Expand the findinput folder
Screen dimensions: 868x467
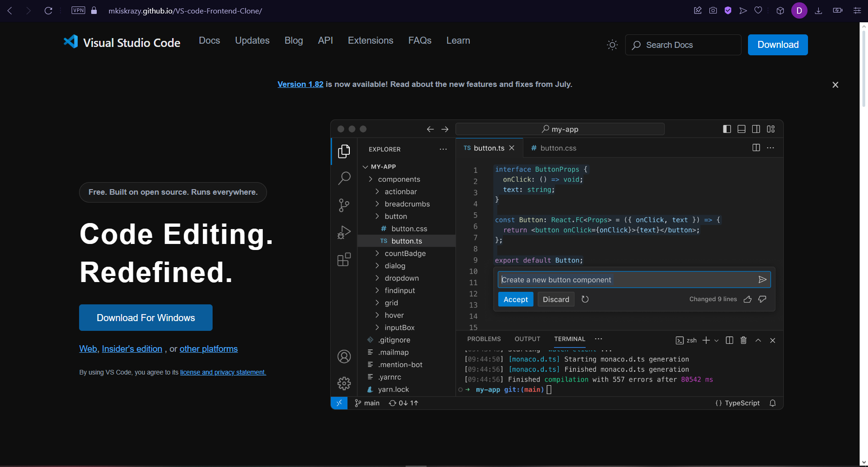pyautogui.click(x=377, y=290)
